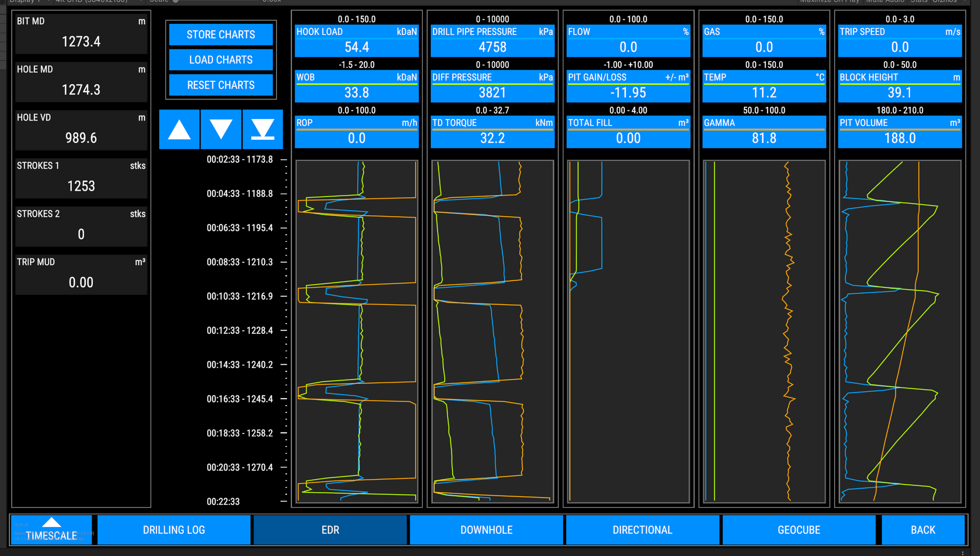Image resolution: width=980 pixels, height=556 pixels.
Task: Expand the TIMESCALE panel arrow
Action: pyautogui.click(x=51, y=524)
